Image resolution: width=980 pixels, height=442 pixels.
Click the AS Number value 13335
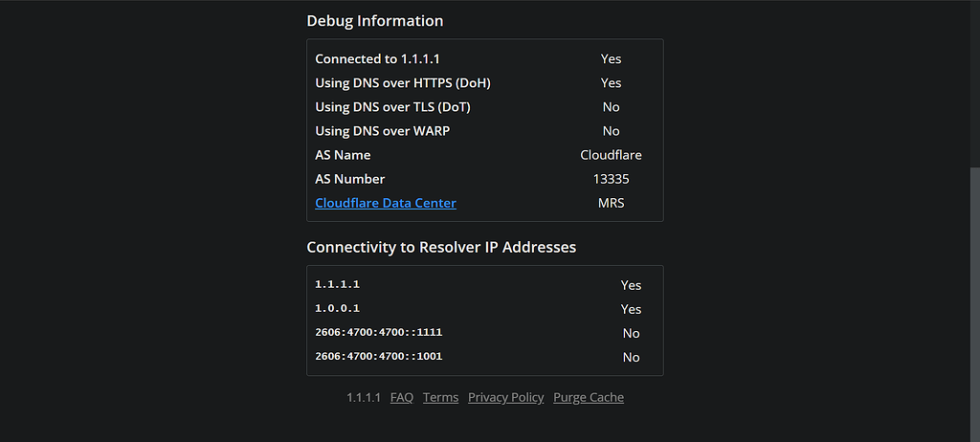tap(611, 179)
